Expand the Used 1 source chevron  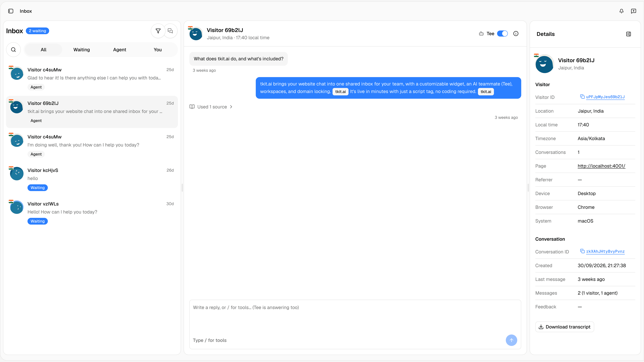click(231, 107)
